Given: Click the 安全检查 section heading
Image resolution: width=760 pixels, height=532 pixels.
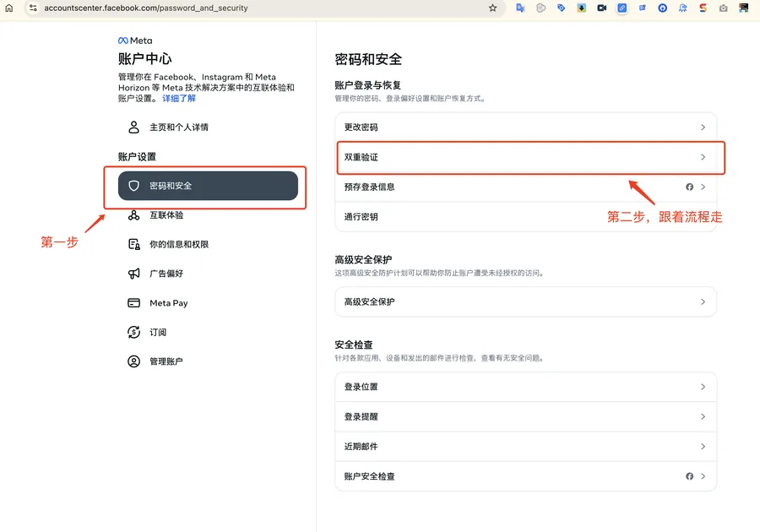Looking at the screenshot, I should pyautogui.click(x=354, y=345).
